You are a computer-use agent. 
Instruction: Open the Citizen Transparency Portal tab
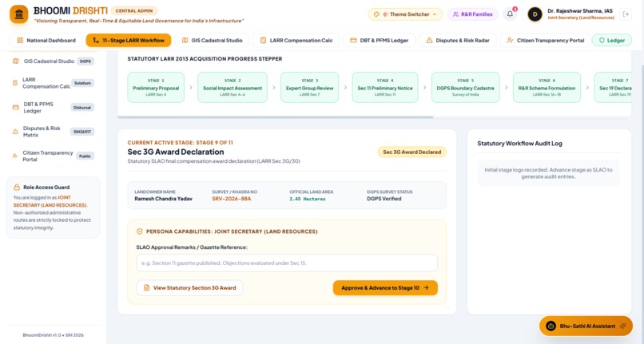(546, 40)
